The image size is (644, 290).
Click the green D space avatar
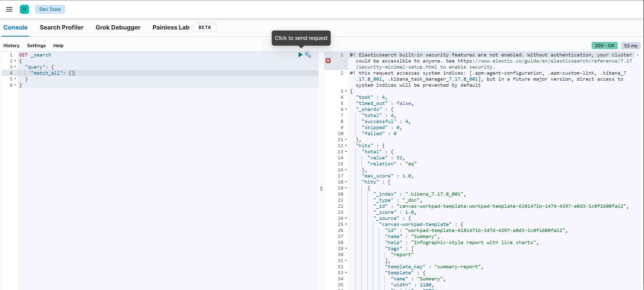pyautogui.click(x=24, y=9)
